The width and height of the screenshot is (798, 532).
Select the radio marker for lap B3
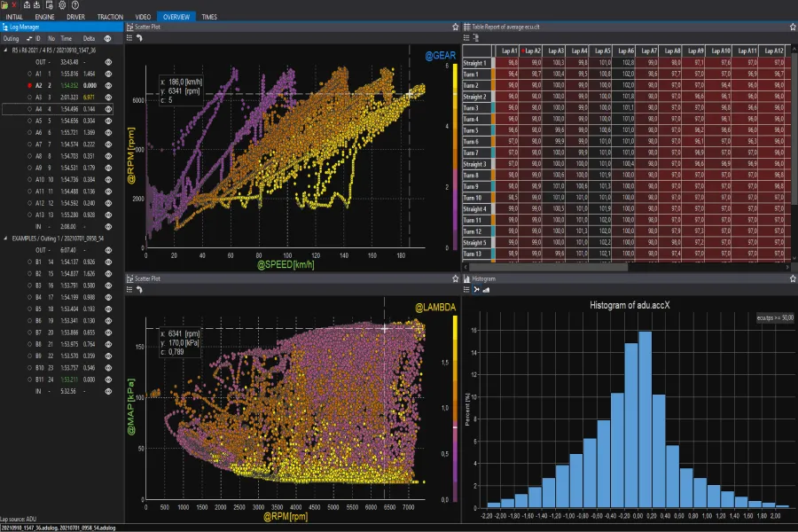pos(29,286)
